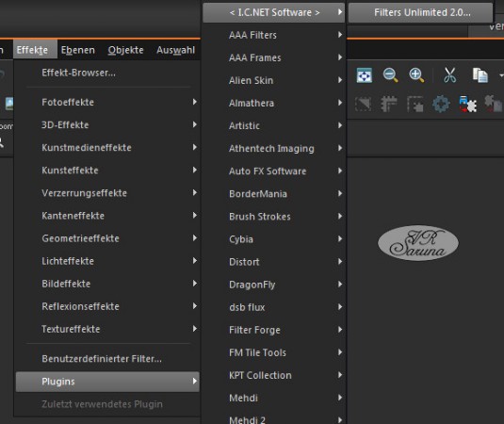Click the zoom in magnifier icon
Viewport: 504px width, 424px height.
pyautogui.click(x=416, y=75)
